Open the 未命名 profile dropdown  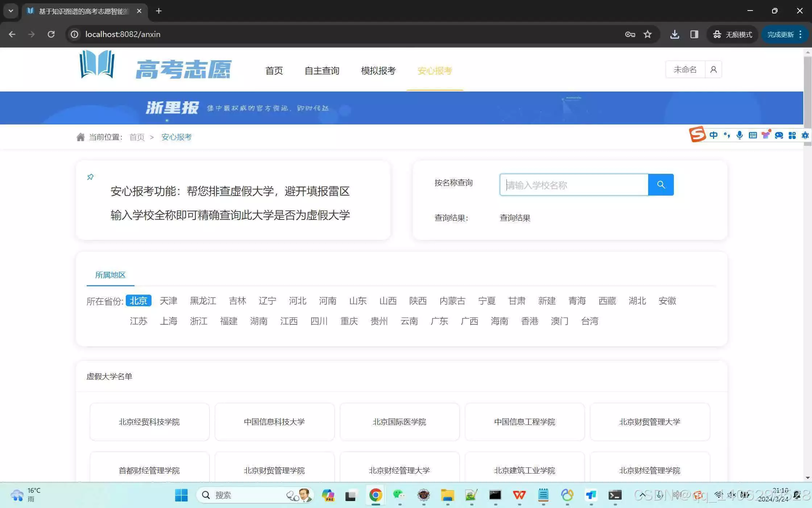click(684, 69)
